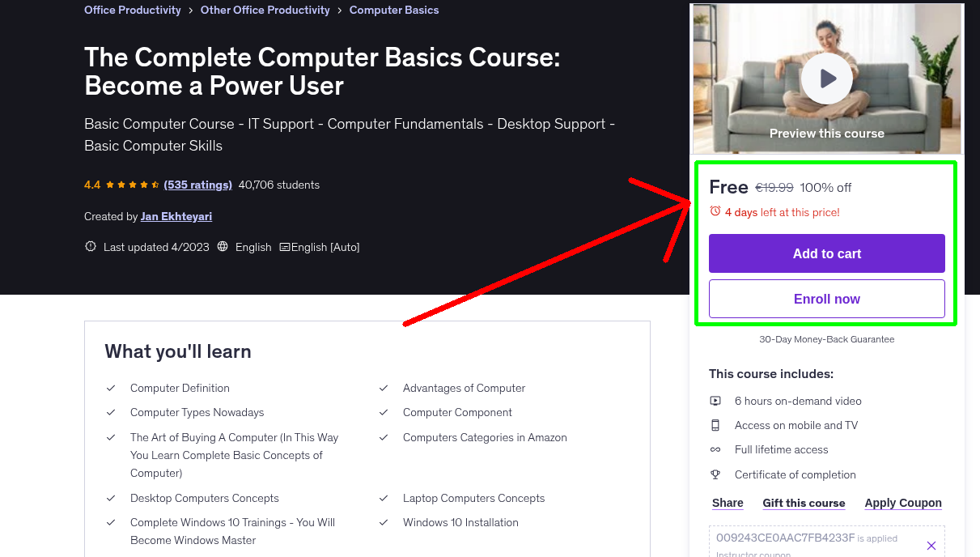Click the 'Computer Types Nowadays' item
Image resolution: width=980 pixels, height=557 pixels.
click(197, 412)
